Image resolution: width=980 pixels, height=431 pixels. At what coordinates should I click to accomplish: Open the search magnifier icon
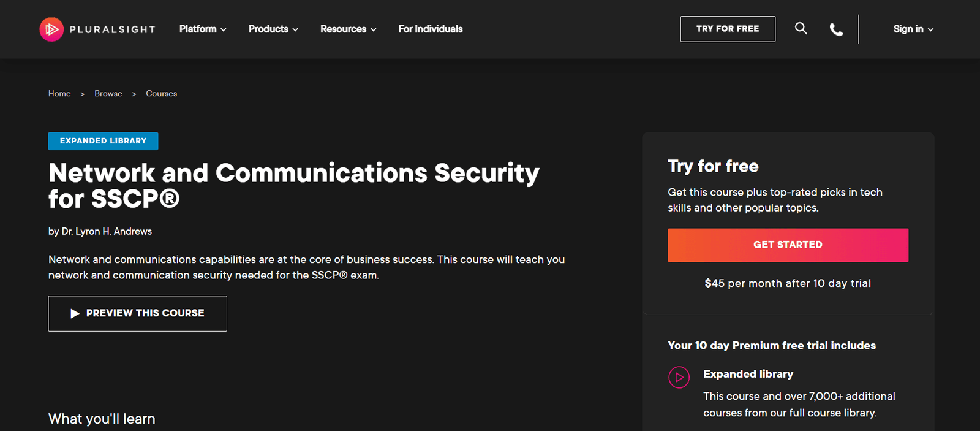point(801,28)
